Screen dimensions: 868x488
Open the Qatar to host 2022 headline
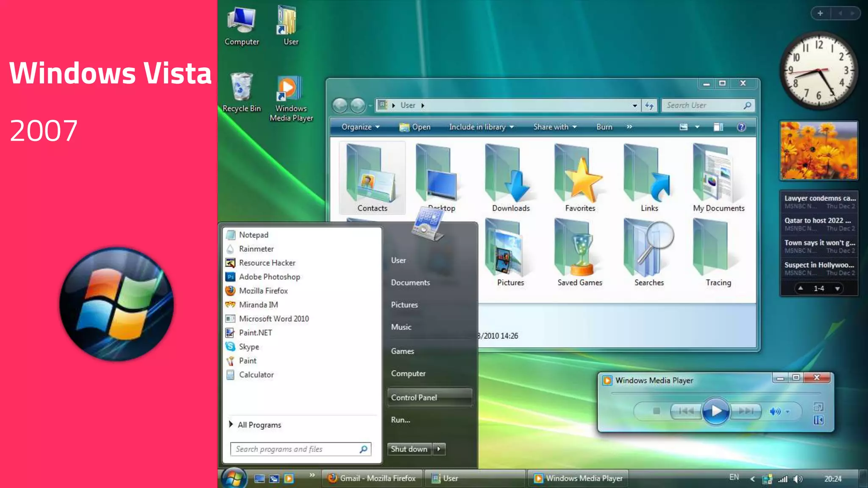coord(819,224)
